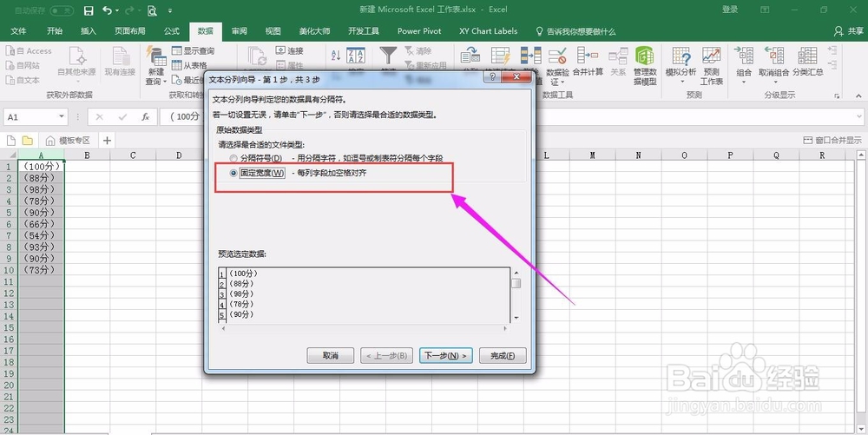
Task: Click the fx insert function icon
Action: [x=145, y=116]
